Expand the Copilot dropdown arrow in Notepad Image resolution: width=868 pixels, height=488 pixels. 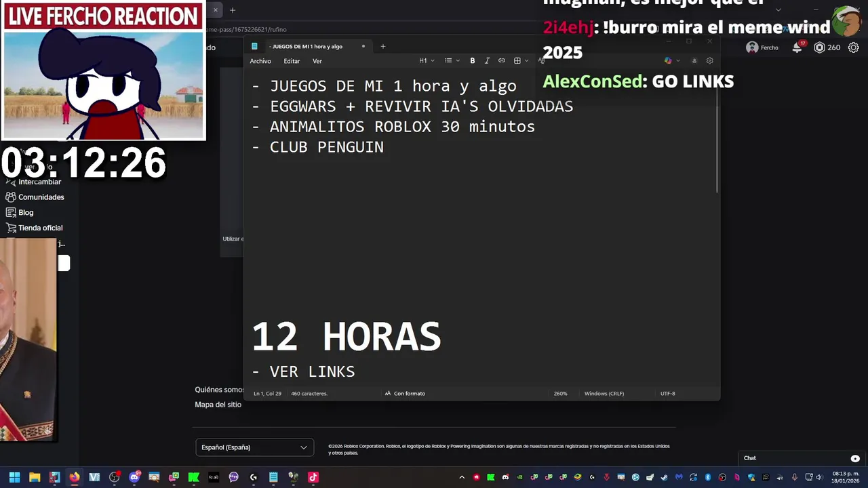point(678,61)
